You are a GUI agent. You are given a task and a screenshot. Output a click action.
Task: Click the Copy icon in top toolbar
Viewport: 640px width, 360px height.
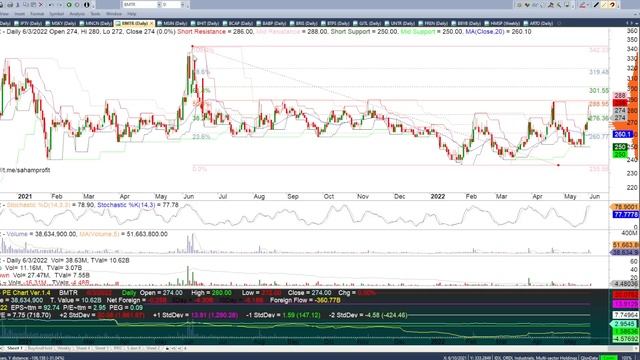click(x=25, y=4)
